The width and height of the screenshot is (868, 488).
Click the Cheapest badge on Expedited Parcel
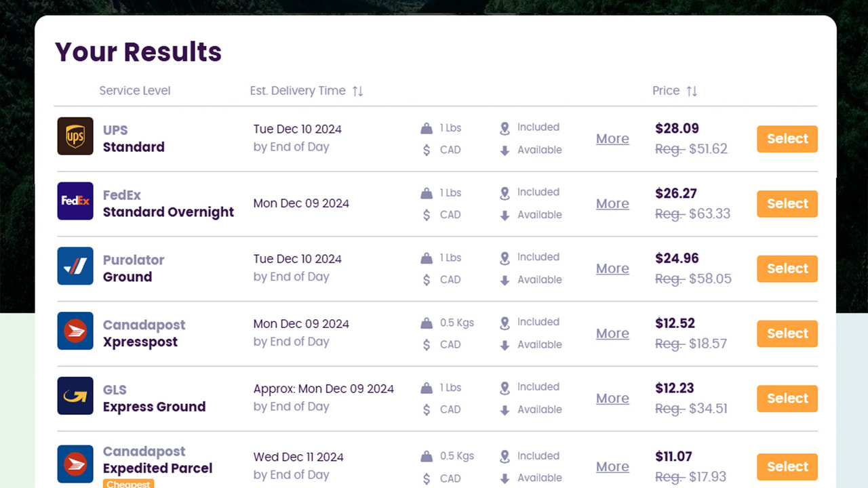click(x=128, y=484)
